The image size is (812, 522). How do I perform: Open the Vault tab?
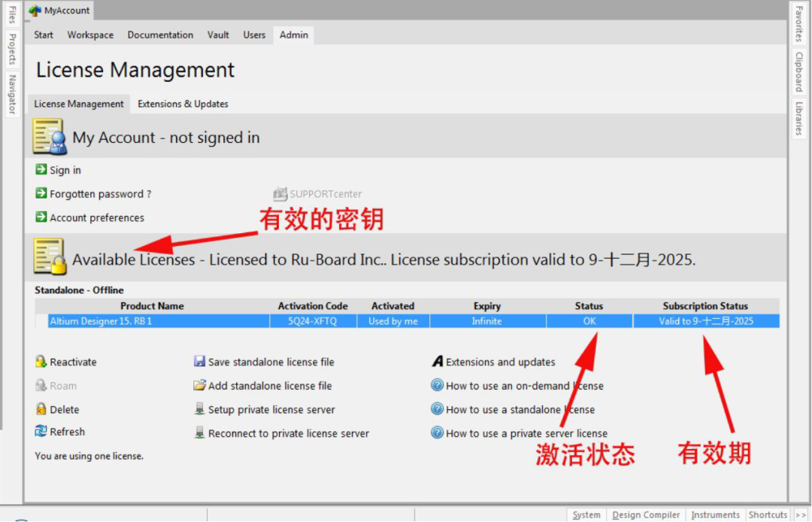(218, 35)
